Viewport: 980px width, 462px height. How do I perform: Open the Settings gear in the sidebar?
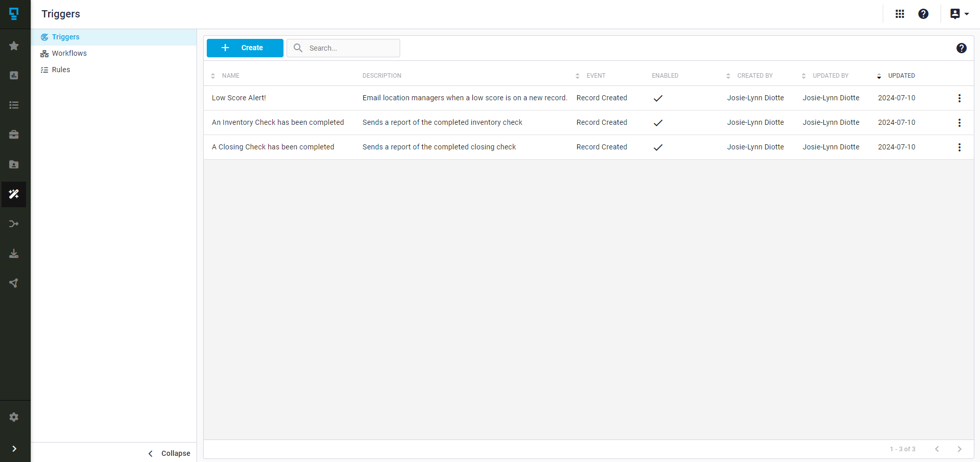coord(14,417)
